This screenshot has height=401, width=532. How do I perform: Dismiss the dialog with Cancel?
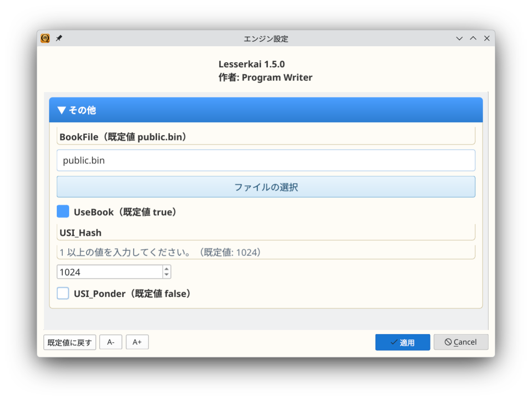point(461,342)
